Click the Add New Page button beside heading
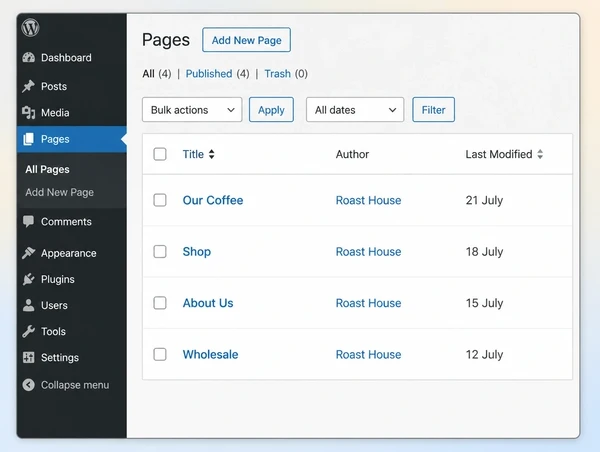The width and height of the screenshot is (600, 452). point(246,40)
